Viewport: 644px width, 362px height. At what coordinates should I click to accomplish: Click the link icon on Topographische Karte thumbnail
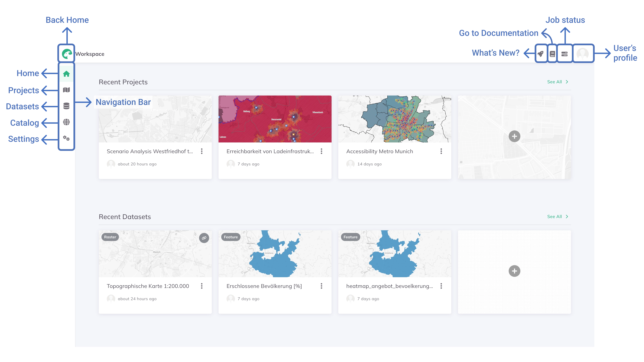(x=204, y=238)
